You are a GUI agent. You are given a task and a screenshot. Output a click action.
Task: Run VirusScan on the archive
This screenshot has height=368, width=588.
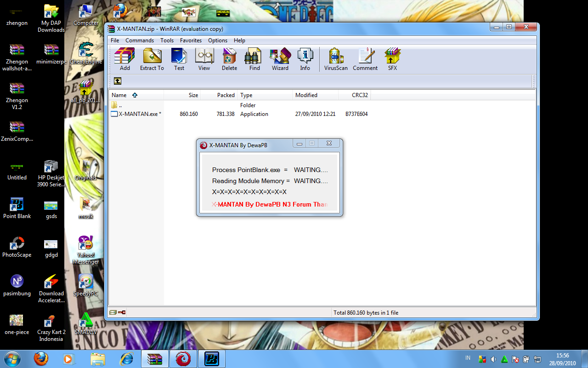335,59
